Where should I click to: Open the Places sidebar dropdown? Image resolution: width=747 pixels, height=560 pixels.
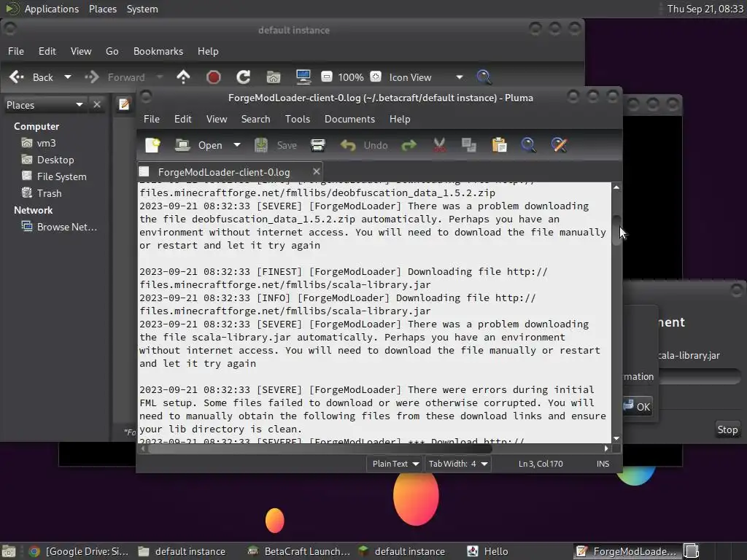click(x=44, y=105)
